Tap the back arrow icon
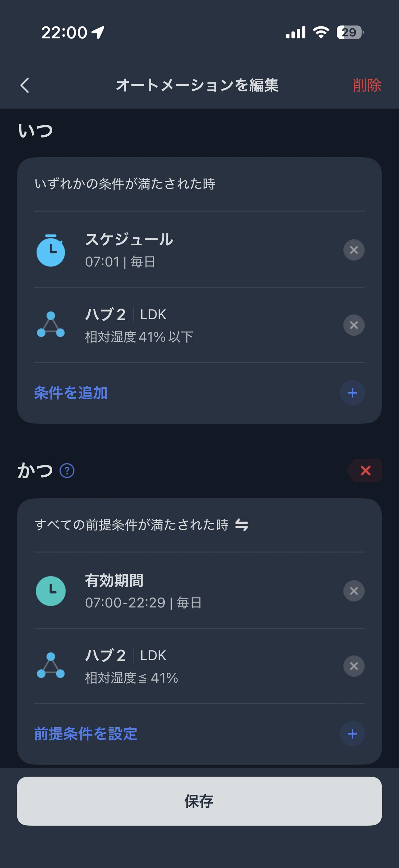 click(25, 85)
